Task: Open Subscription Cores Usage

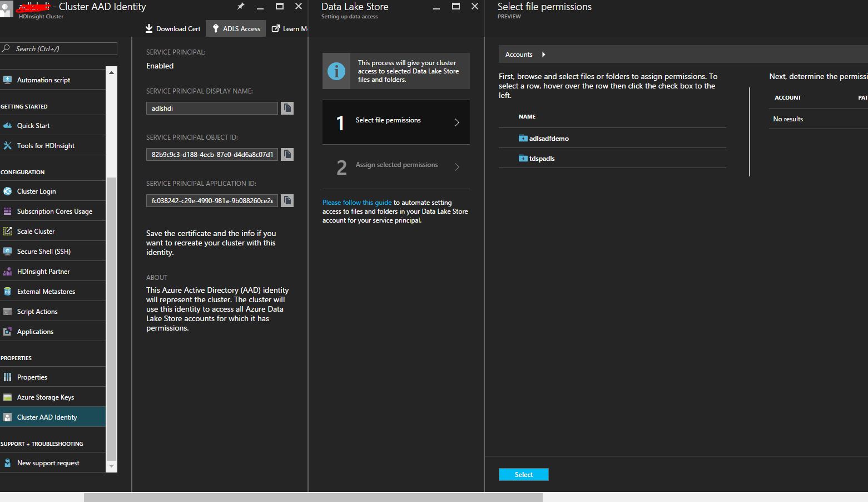Action: point(53,211)
